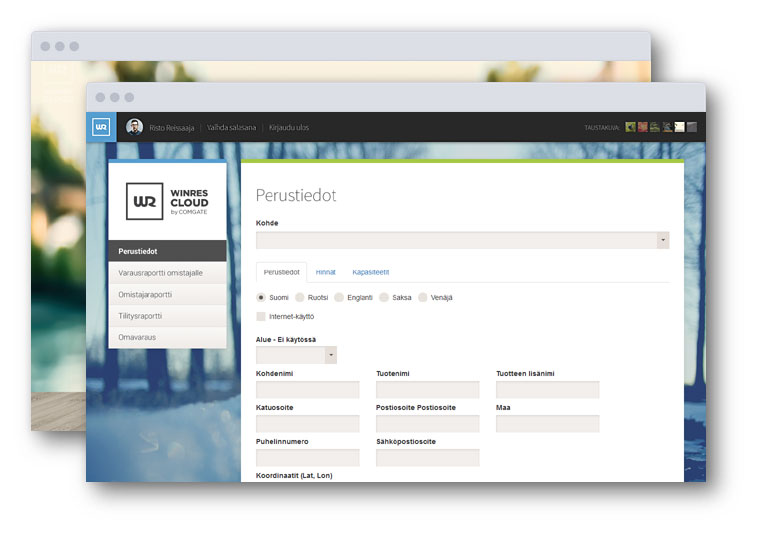
Task: Select the Suomi language radio button
Action: (261, 297)
